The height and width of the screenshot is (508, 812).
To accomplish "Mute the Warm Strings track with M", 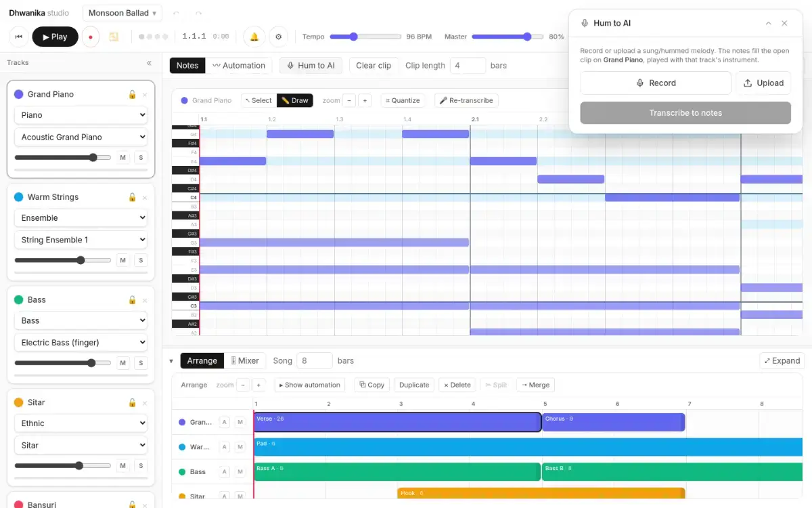I will pyautogui.click(x=123, y=260).
